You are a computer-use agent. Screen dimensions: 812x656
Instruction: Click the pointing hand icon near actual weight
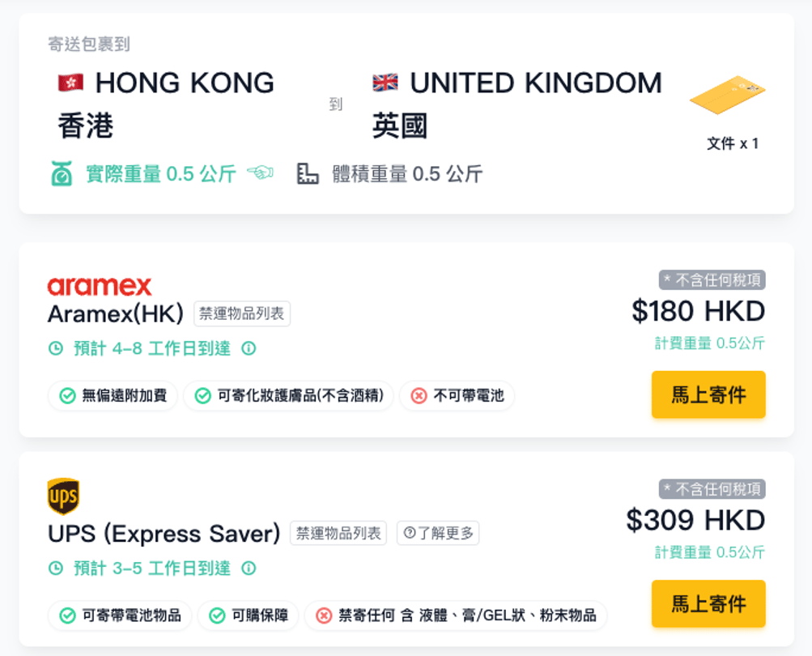(260, 173)
